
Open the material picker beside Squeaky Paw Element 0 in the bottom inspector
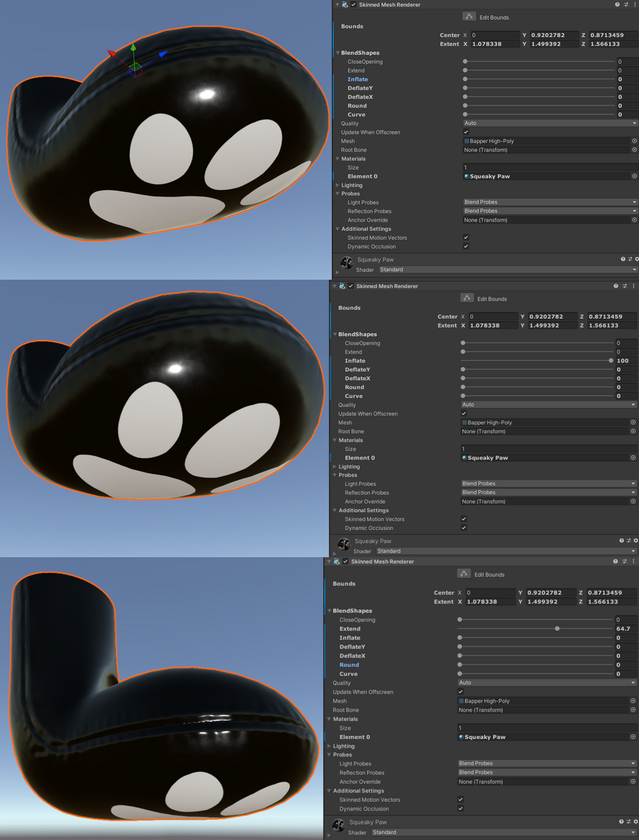pyautogui.click(x=633, y=737)
